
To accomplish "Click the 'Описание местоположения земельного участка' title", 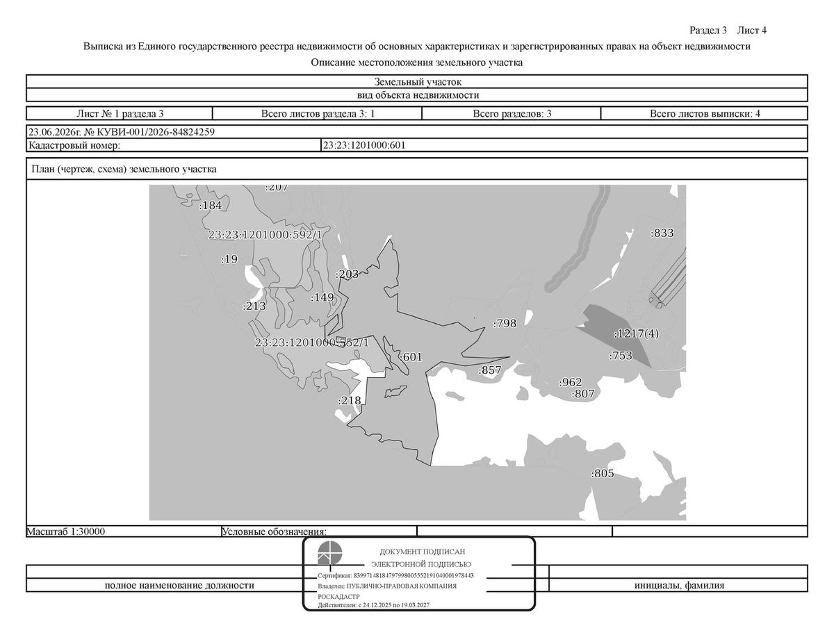I will coord(417,63).
